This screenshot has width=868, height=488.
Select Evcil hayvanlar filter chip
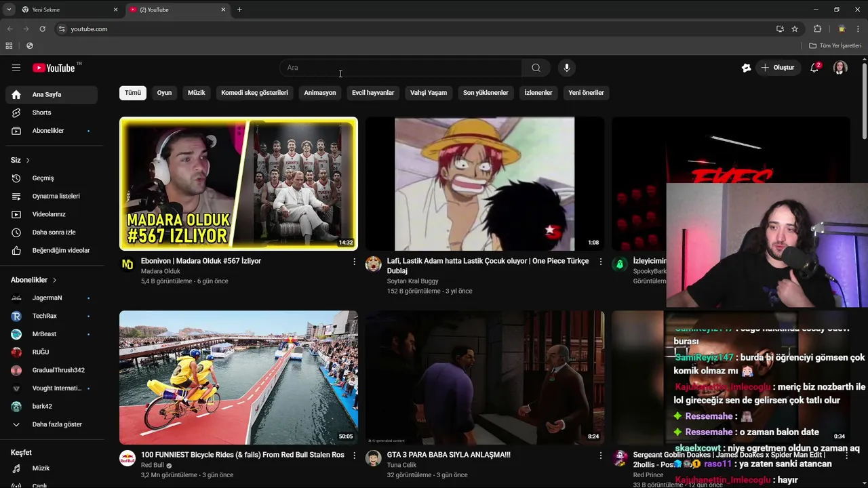point(373,93)
